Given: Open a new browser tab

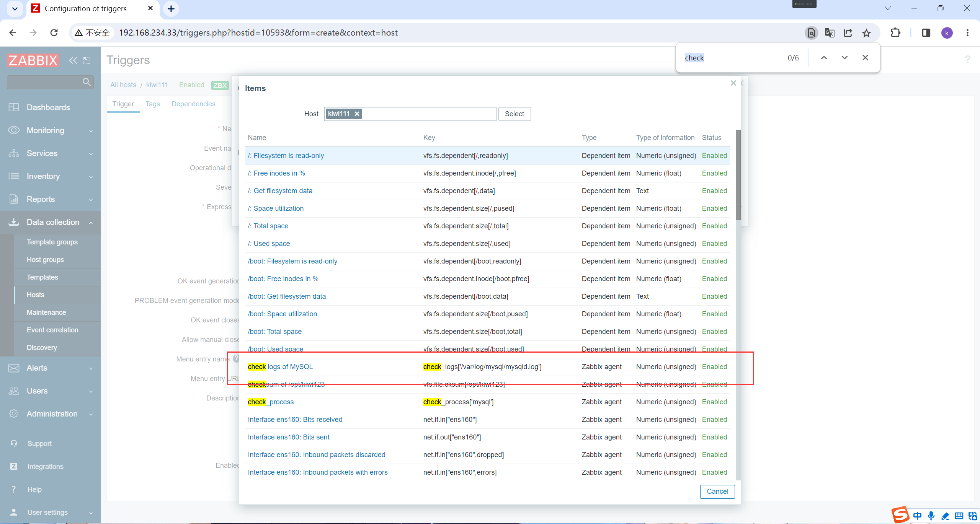Looking at the screenshot, I should [171, 9].
